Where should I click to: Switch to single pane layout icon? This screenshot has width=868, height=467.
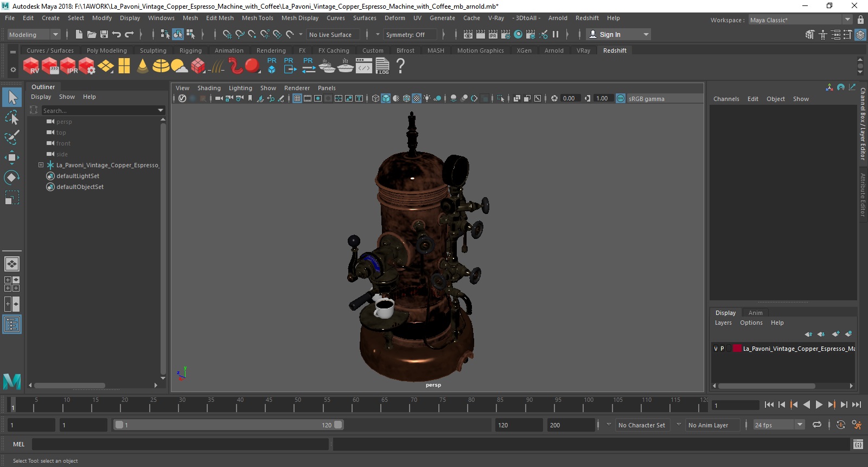(12, 264)
